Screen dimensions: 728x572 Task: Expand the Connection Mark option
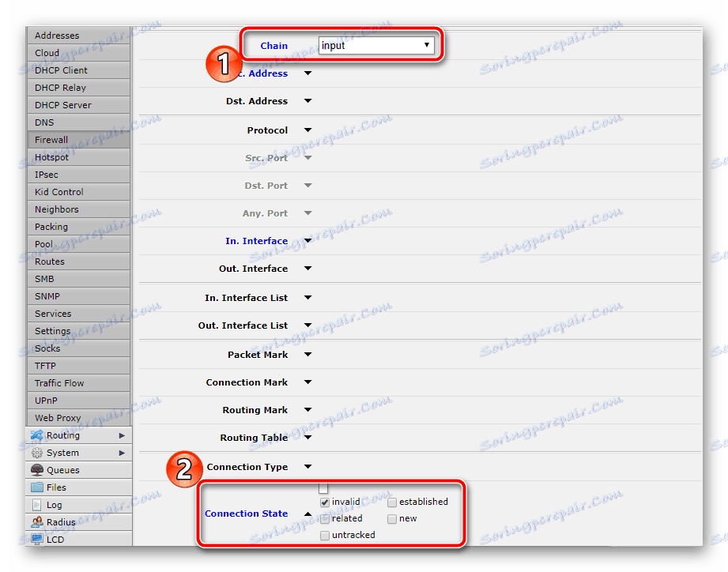(x=307, y=382)
